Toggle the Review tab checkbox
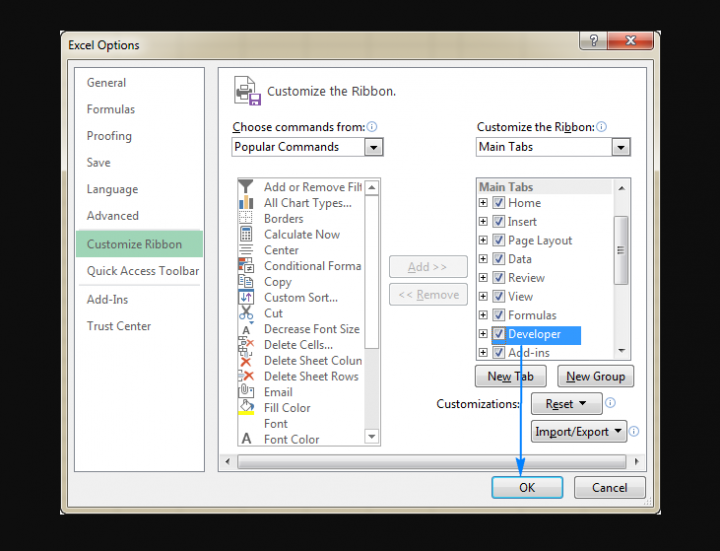The height and width of the screenshot is (551, 720). (499, 277)
